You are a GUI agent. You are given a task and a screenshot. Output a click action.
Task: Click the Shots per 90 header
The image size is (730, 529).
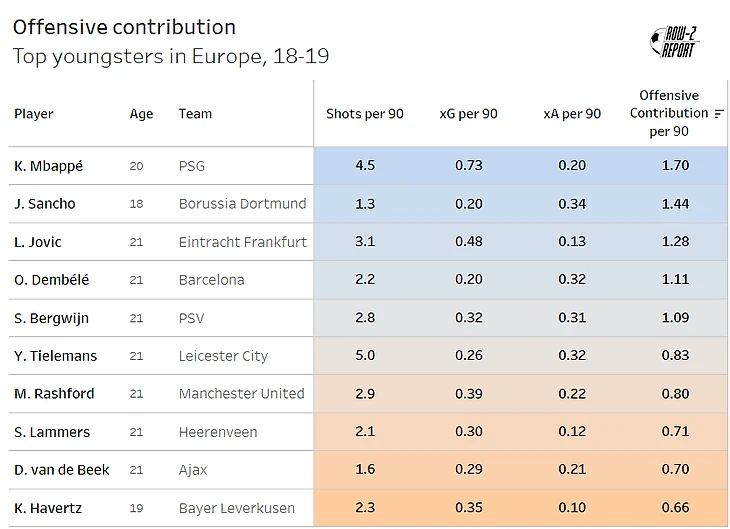coord(365,114)
